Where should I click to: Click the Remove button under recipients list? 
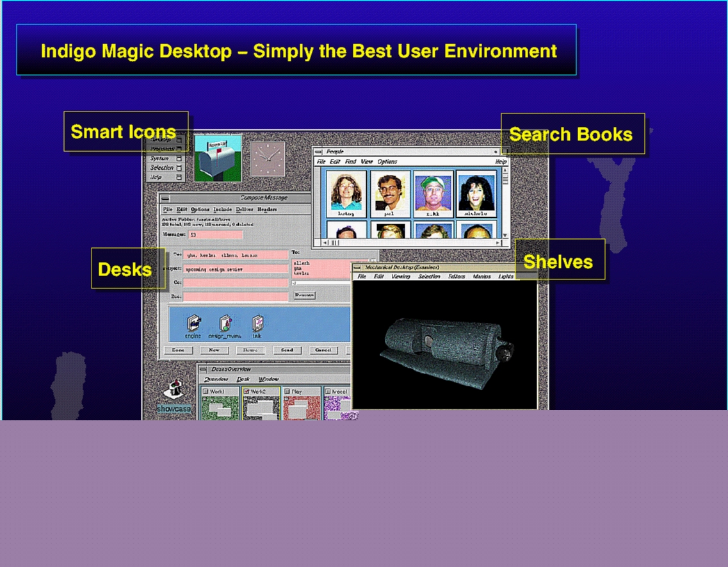click(x=304, y=295)
